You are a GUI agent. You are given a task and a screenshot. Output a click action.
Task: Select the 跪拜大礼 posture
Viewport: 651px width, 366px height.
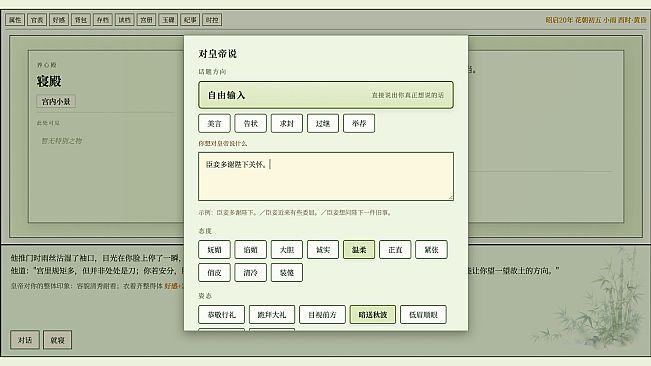click(x=272, y=315)
